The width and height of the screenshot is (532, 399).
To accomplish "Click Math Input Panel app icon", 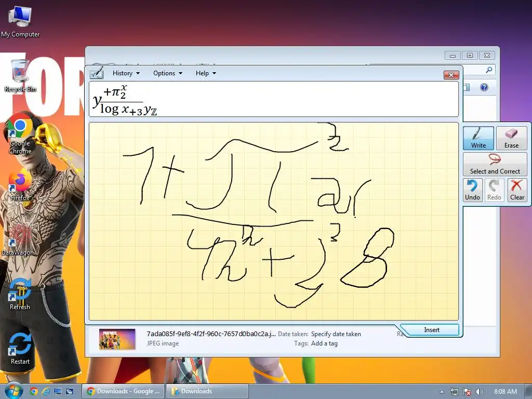I will pyautogui.click(x=96, y=73).
